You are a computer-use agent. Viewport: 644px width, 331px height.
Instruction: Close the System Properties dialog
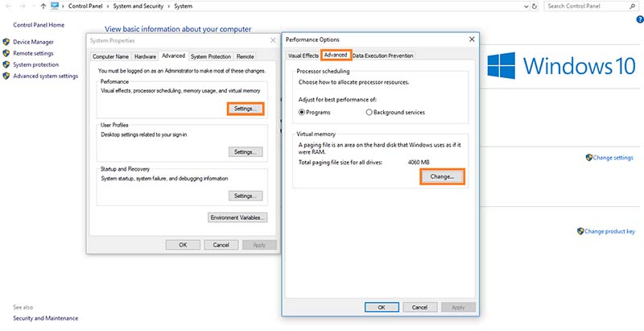pyautogui.click(x=273, y=40)
